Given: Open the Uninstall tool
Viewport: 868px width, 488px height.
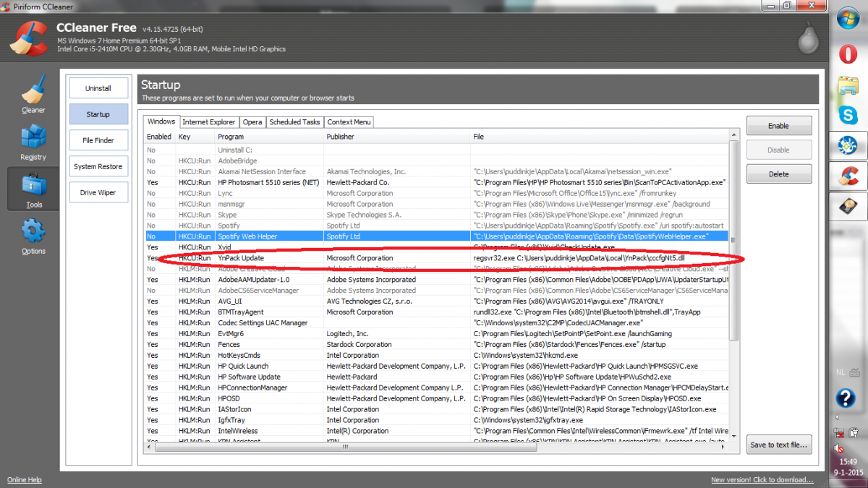Looking at the screenshot, I should 98,88.
